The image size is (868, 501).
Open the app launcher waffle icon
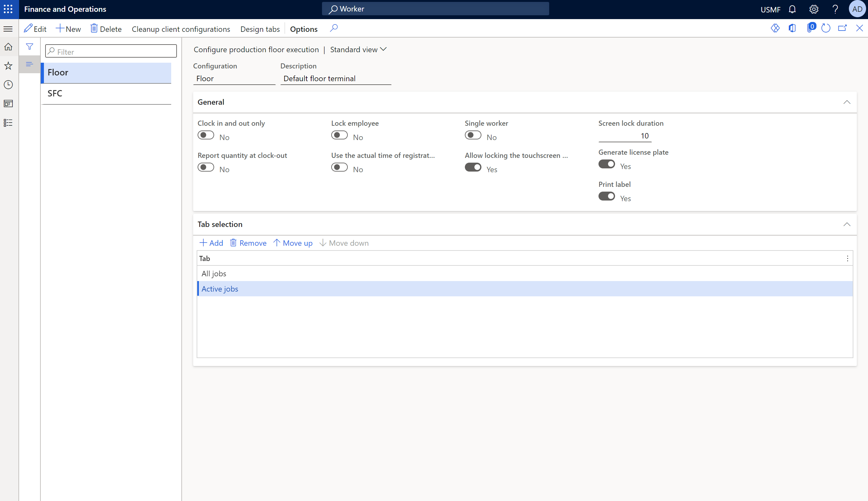pos(8,9)
